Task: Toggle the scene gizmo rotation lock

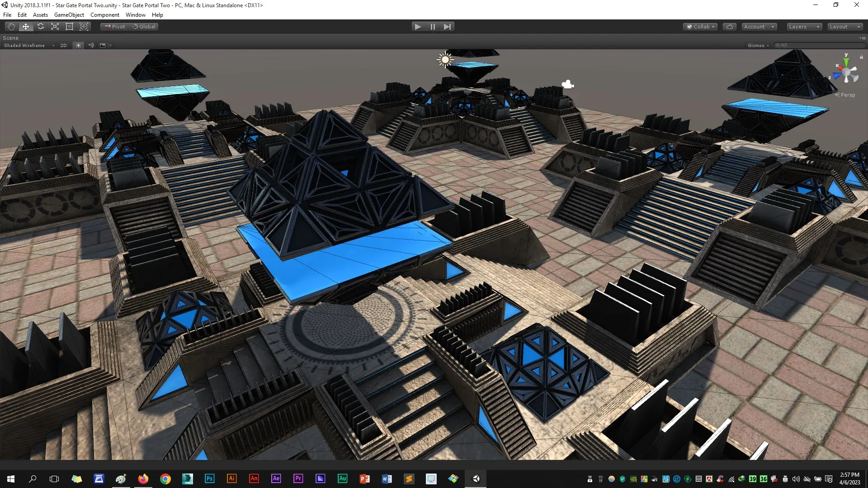Action: (861, 57)
